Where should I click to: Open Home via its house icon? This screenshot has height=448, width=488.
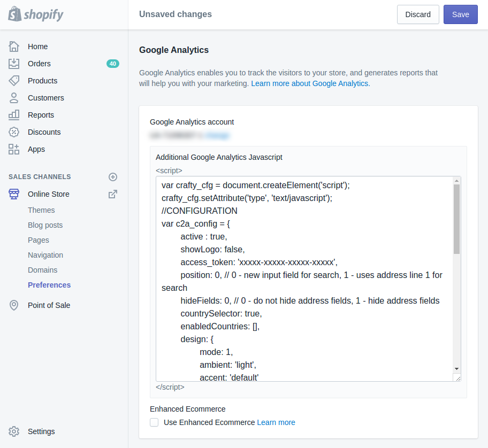(14, 47)
